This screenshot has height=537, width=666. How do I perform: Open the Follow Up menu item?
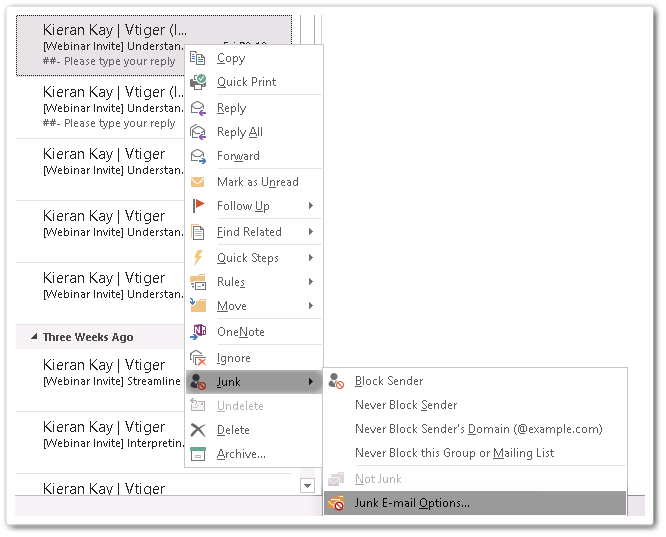254,206
